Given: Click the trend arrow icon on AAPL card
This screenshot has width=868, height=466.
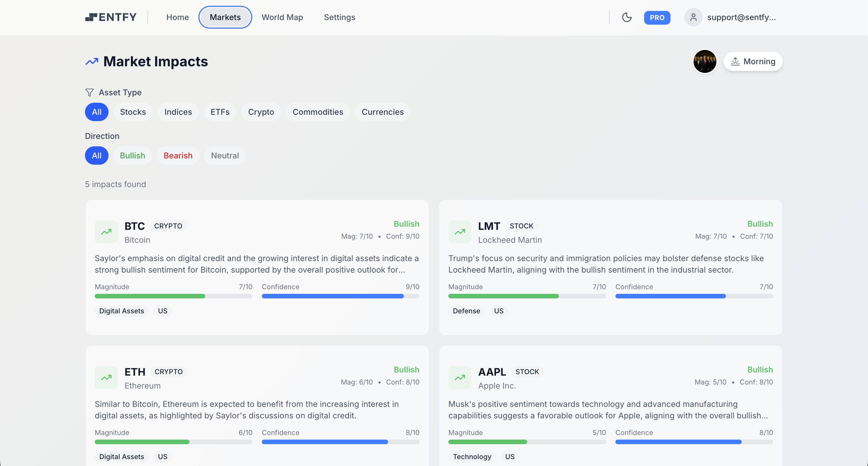Looking at the screenshot, I should (459, 377).
